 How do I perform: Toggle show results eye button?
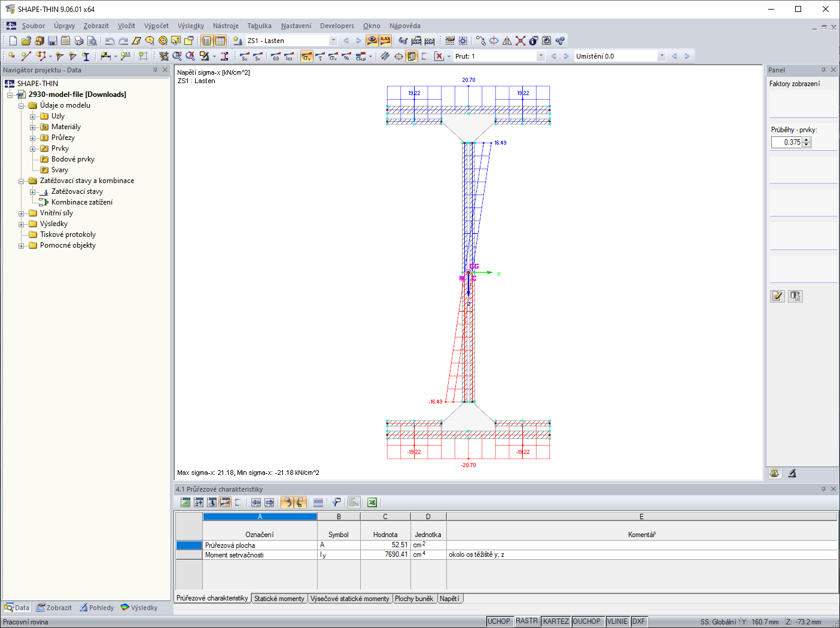[x=372, y=41]
